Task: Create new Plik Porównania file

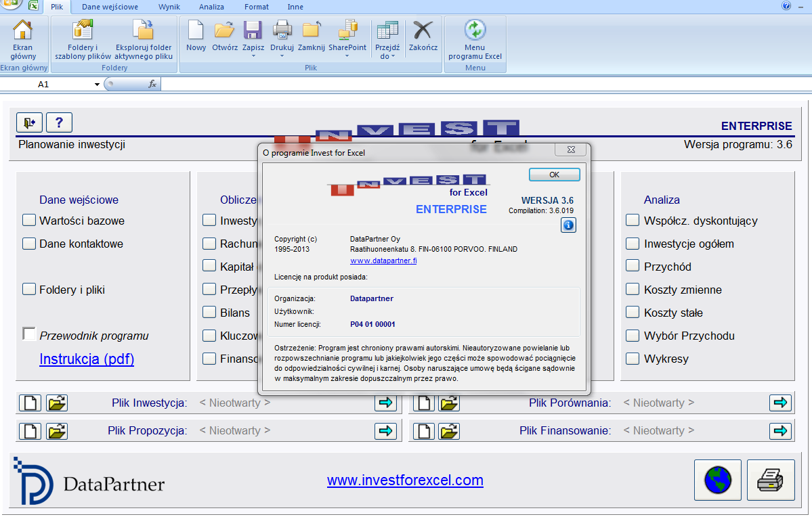Action: click(423, 403)
